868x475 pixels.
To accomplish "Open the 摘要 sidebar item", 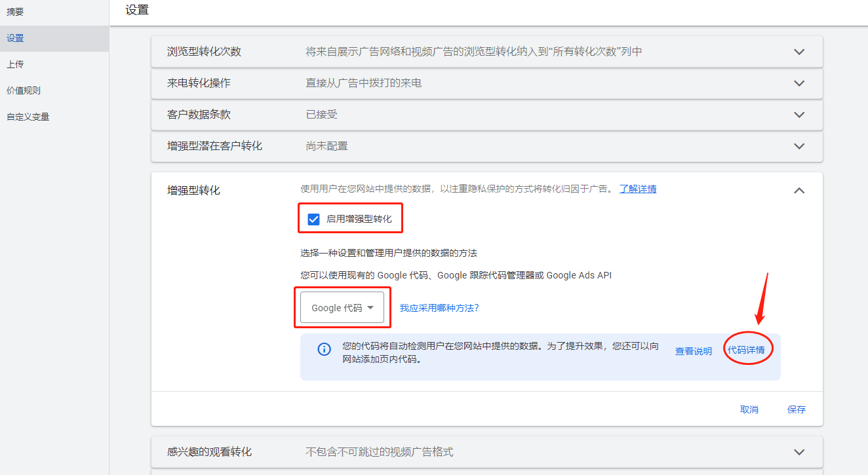I will [x=15, y=12].
